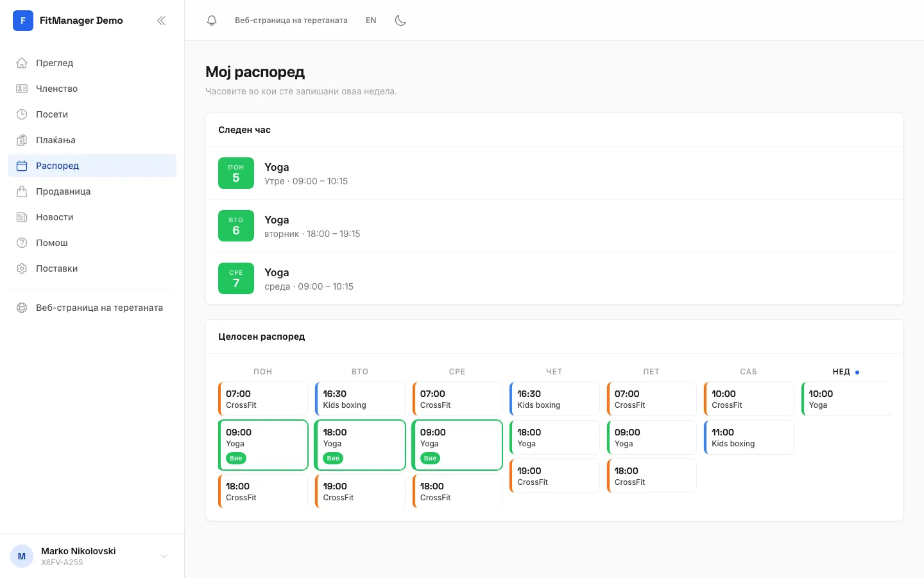Viewport: 924px width, 578px height.
Task: Open Monday 09:00 Yoga booked class card
Action: [263, 445]
